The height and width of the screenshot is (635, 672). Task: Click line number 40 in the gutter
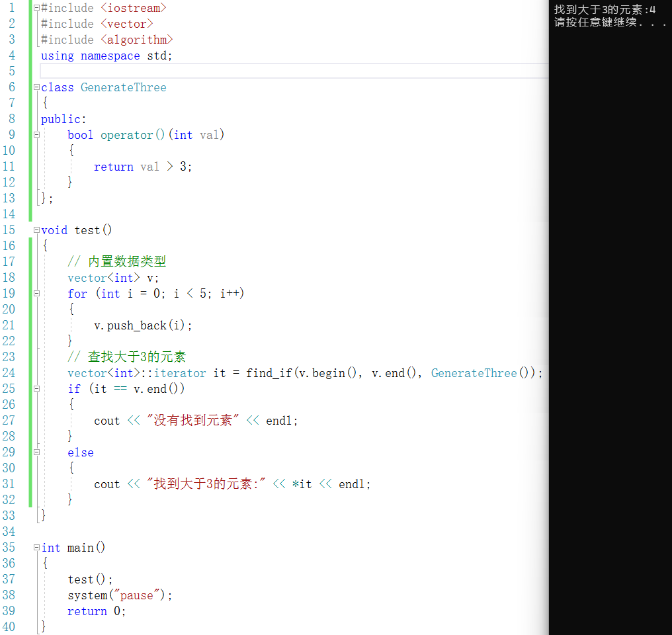9,627
